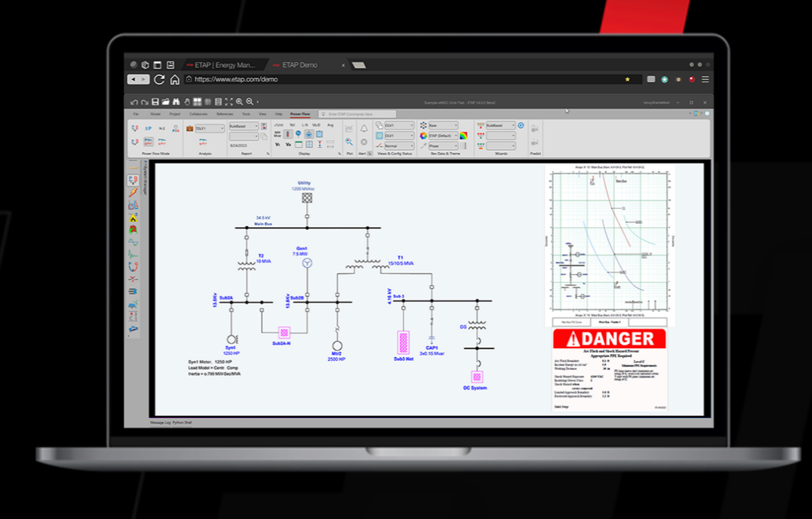This screenshot has width=812, height=519.
Task: Click browser back/forward navigation button
Action: 138,79
